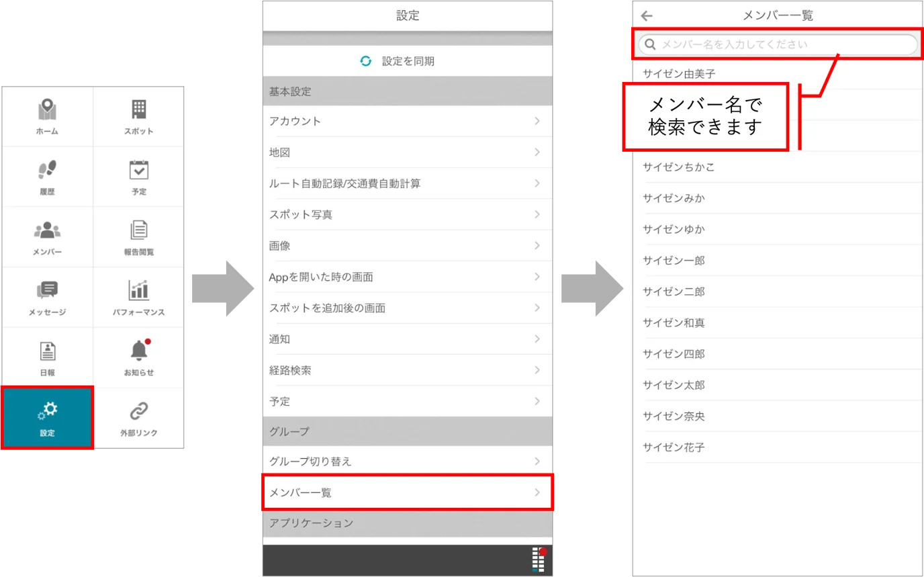
Task: Open the パフォーマンス chart icon
Action: 138,290
